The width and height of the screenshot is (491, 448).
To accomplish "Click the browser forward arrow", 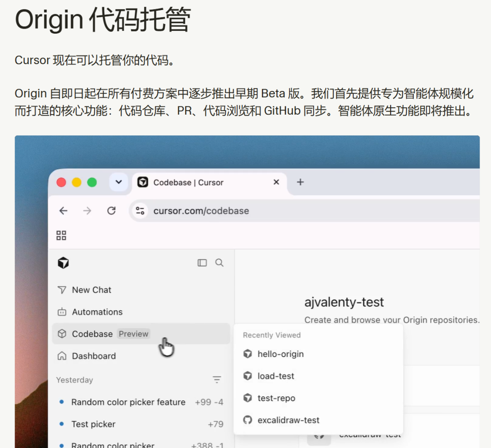I will pos(87,211).
